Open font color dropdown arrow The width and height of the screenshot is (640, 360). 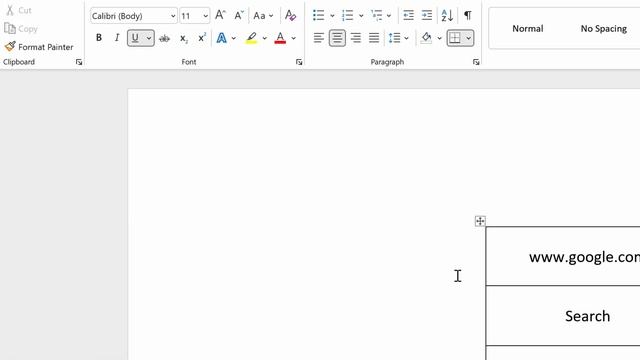click(293, 38)
